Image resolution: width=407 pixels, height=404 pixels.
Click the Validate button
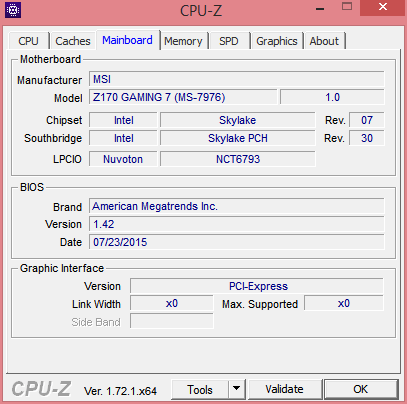[x=284, y=389]
